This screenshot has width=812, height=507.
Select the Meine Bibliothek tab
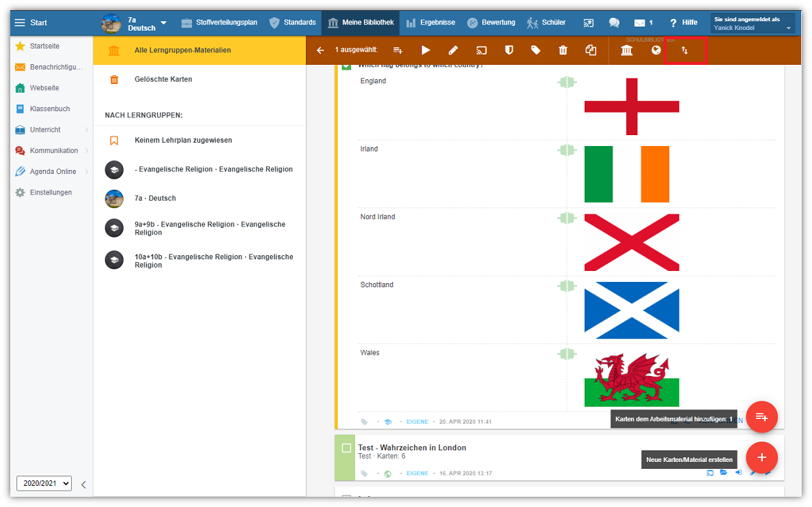[x=361, y=23]
